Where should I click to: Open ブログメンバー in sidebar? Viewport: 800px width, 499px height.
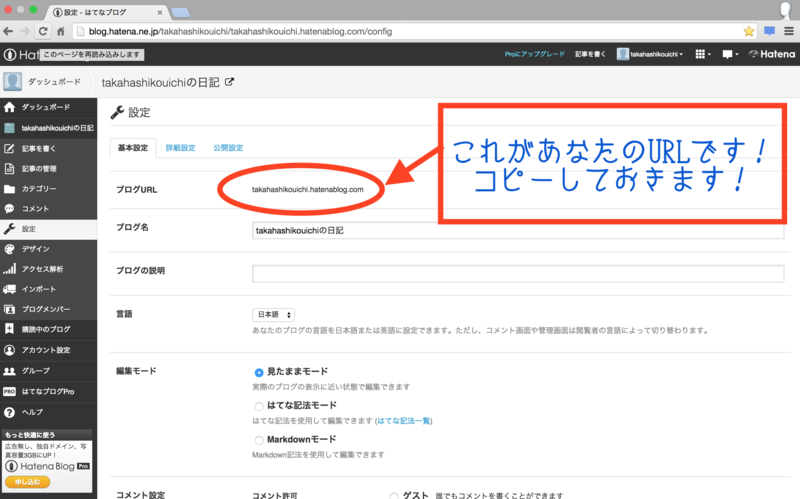(x=48, y=309)
